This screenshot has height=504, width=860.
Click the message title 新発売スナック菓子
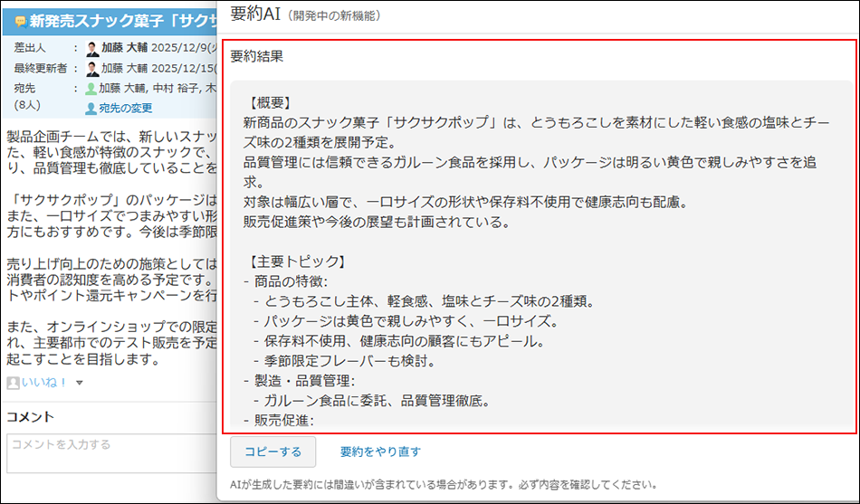[123, 22]
